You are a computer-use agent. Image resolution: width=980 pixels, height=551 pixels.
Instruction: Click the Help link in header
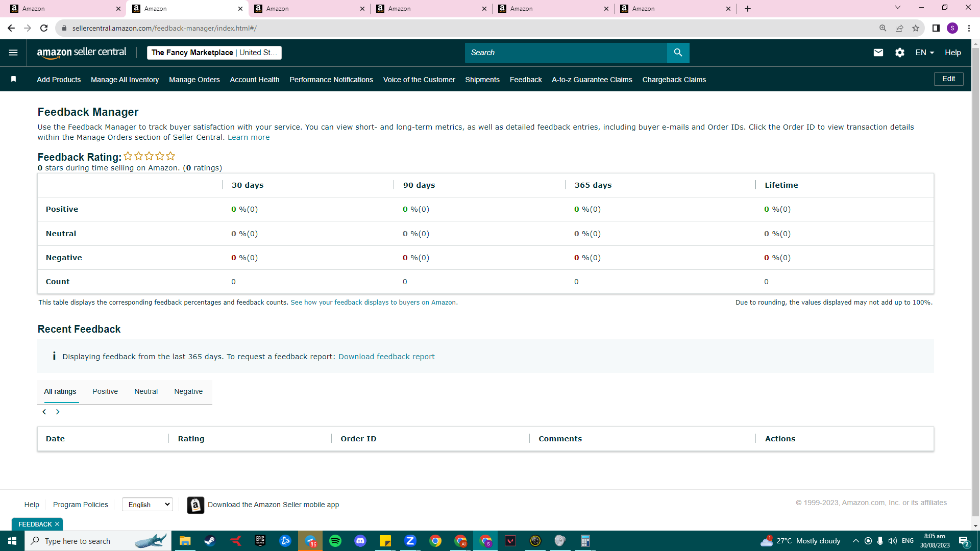coord(952,53)
